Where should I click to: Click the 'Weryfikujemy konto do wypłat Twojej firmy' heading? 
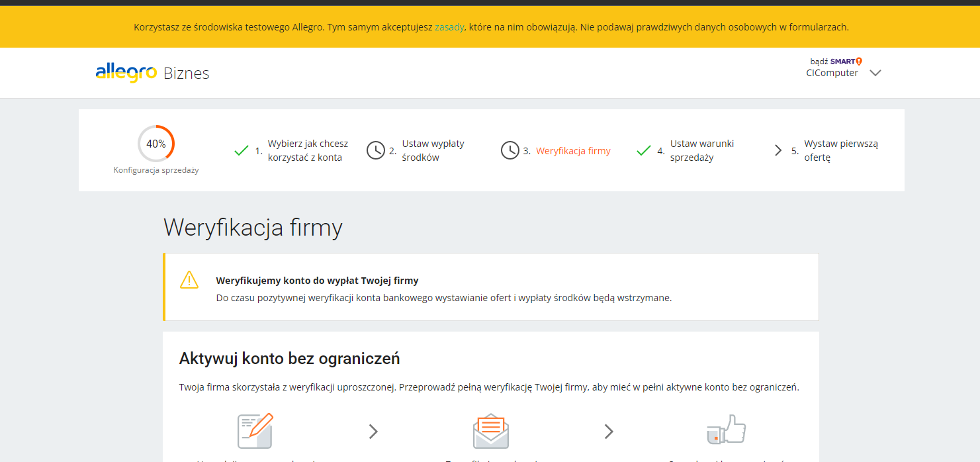click(x=317, y=281)
